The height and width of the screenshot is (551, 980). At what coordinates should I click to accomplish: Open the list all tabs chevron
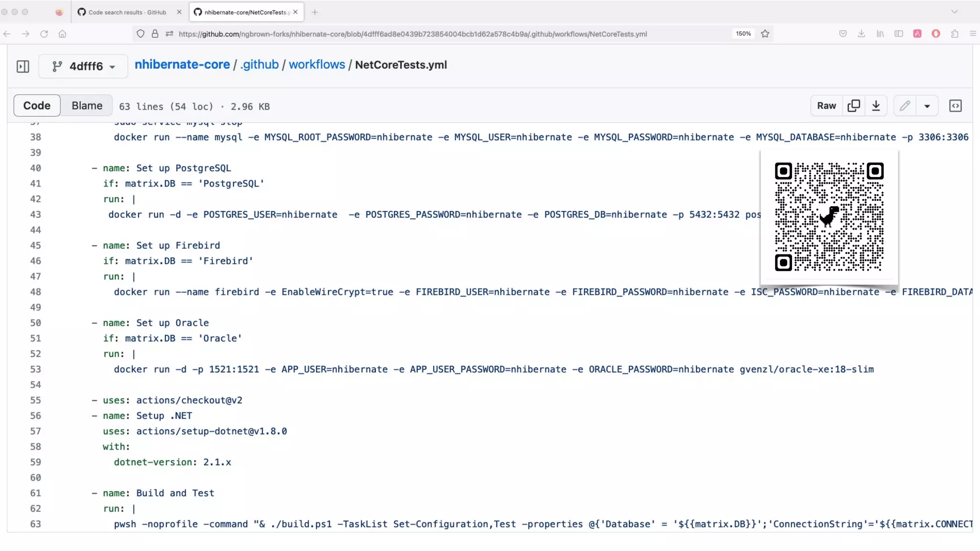click(954, 12)
